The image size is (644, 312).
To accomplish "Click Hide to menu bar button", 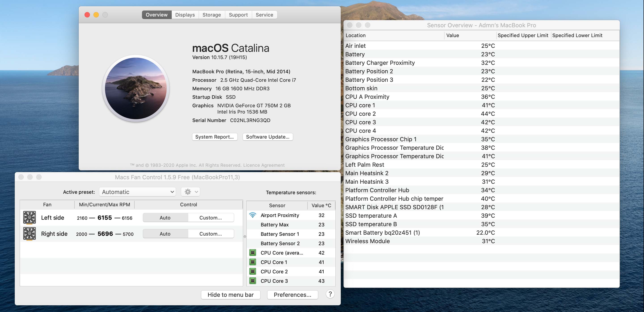I will click(x=230, y=295).
